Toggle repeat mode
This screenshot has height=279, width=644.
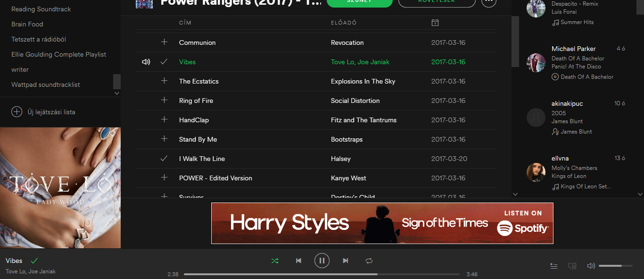click(x=369, y=261)
